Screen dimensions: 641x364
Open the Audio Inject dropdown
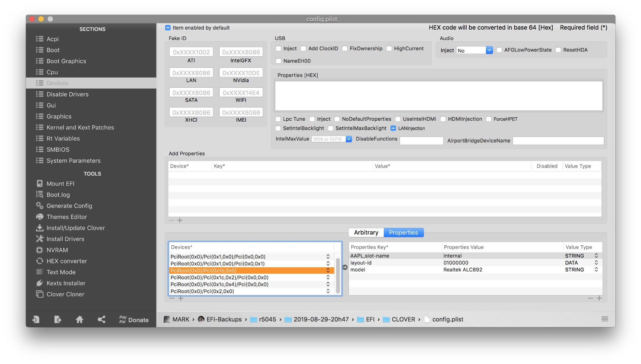[489, 50]
